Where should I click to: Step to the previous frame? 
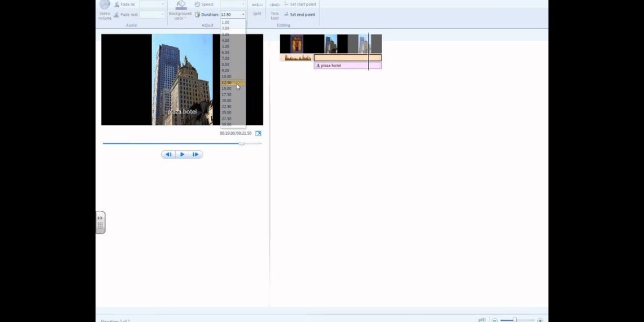[168, 154]
